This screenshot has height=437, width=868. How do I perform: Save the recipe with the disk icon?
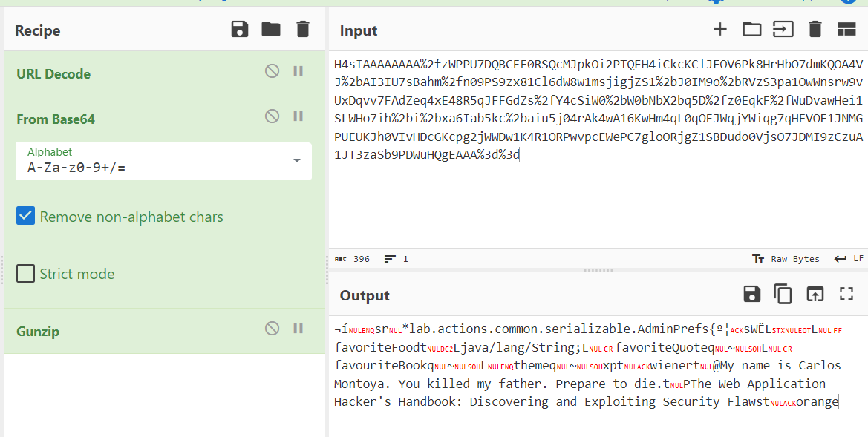pyautogui.click(x=239, y=30)
